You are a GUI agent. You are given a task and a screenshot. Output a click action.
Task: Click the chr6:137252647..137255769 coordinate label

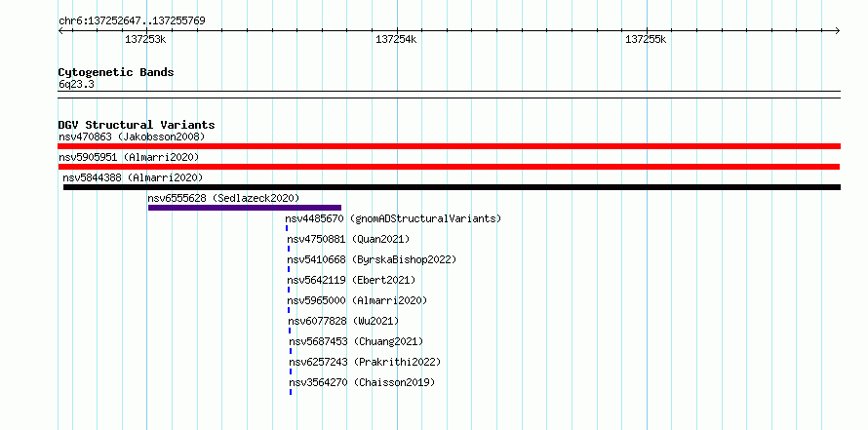coord(132,21)
